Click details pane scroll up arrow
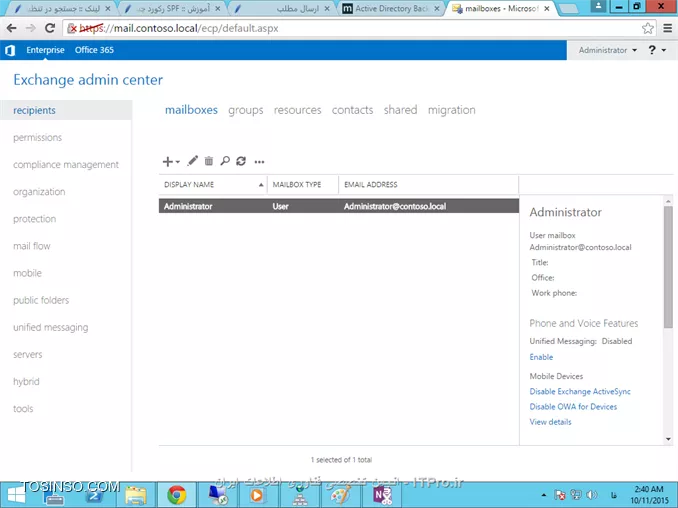Viewport: 678px width, 508px height. [x=668, y=201]
